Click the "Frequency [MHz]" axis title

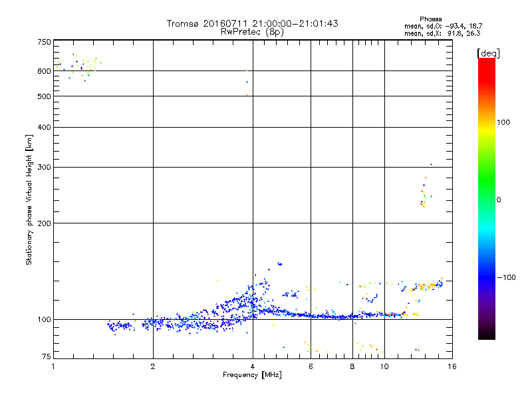(x=252, y=375)
